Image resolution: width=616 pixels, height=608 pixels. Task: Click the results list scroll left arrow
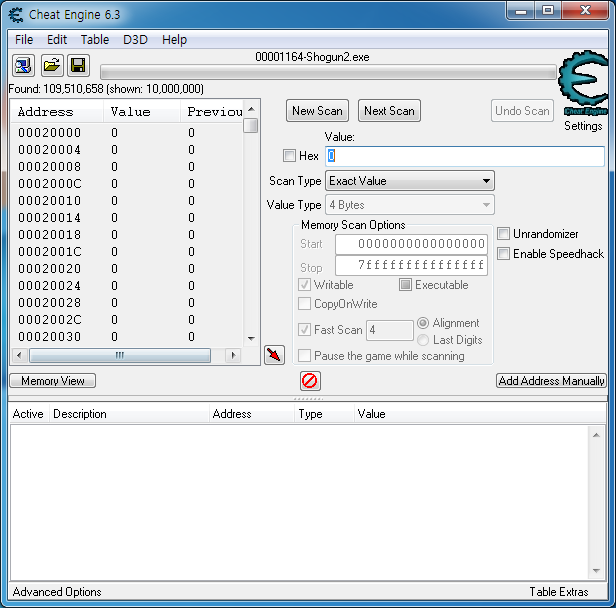pos(19,355)
